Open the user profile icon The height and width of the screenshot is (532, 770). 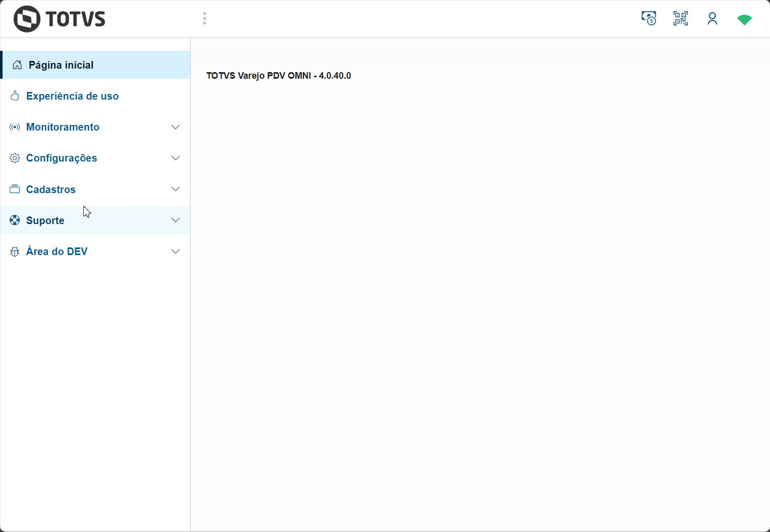pyautogui.click(x=712, y=19)
